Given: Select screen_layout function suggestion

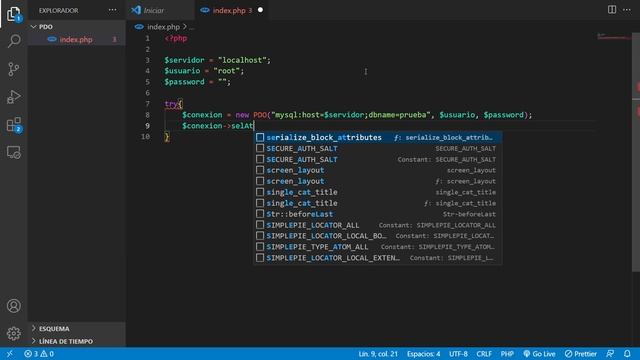Looking at the screenshot, I should 378,181.
